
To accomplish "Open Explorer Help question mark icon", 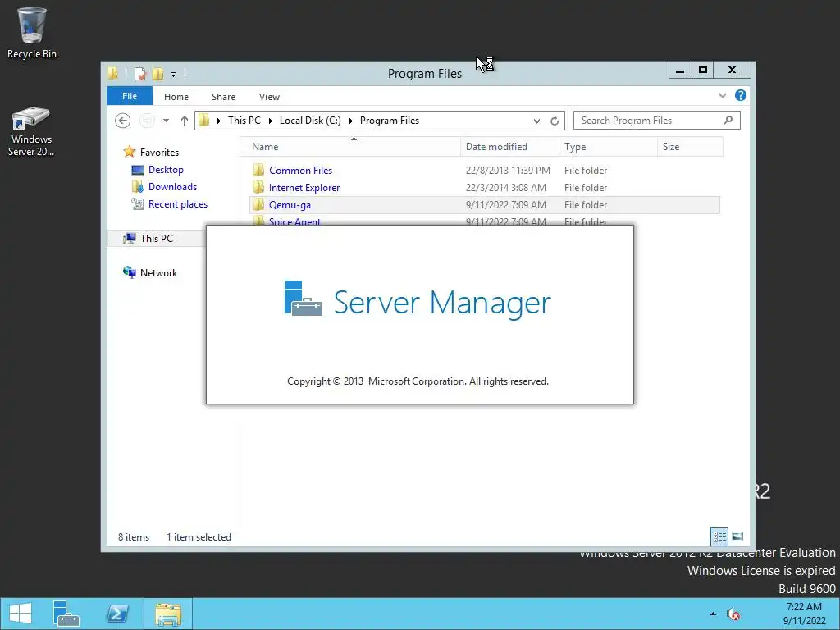I will (741, 95).
